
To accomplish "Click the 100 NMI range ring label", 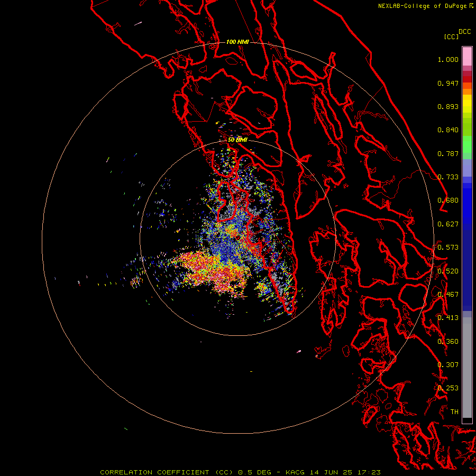I will click(237, 42).
